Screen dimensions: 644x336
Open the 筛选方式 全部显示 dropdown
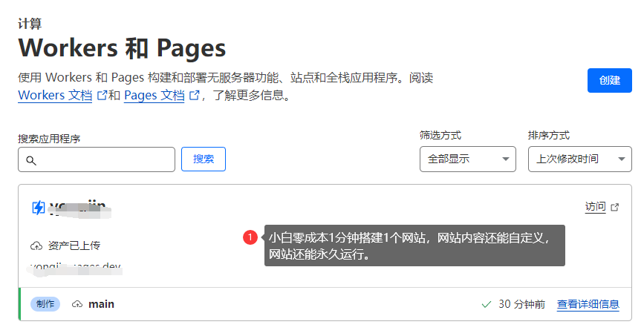pos(467,159)
